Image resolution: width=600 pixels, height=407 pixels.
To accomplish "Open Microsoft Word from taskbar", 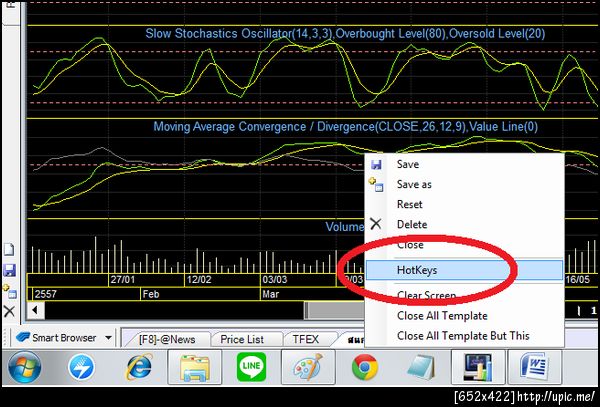I will click(534, 367).
